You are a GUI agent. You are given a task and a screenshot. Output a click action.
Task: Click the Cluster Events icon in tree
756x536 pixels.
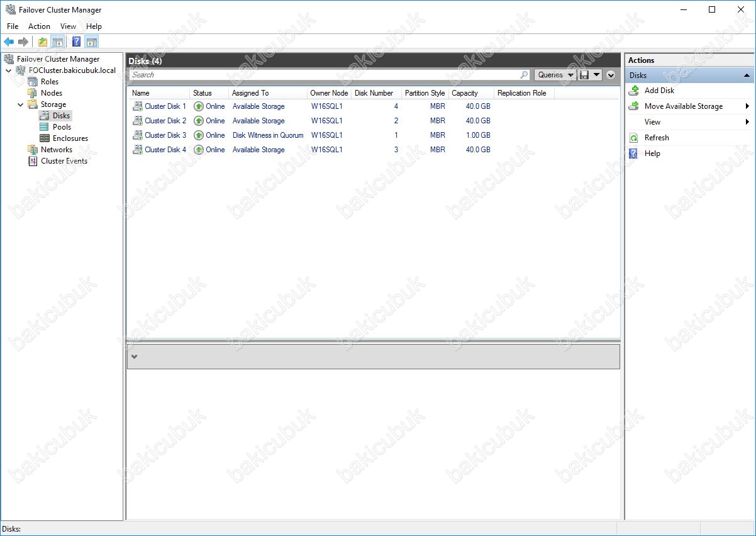pos(33,161)
